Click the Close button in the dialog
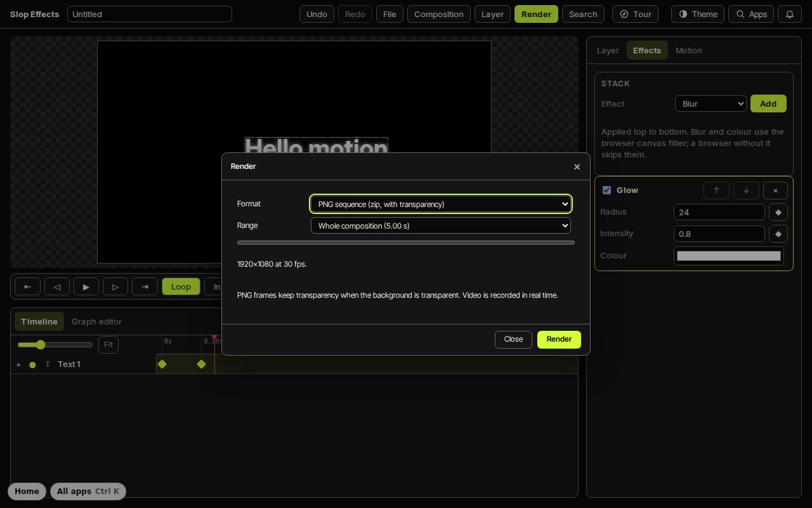The image size is (812, 508). (513, 339)
